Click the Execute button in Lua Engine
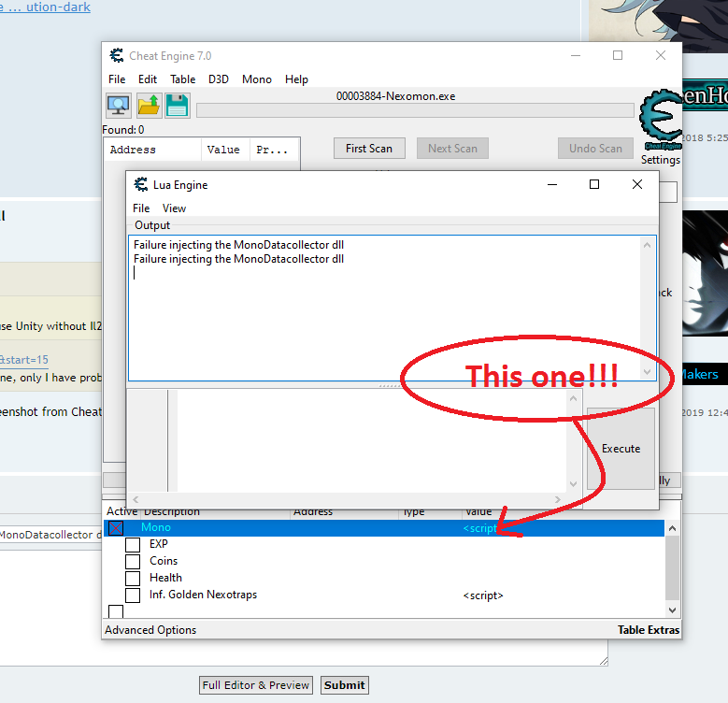Image resolution: width=728 pixels, height=703 pixels. (x=621, y=449)
